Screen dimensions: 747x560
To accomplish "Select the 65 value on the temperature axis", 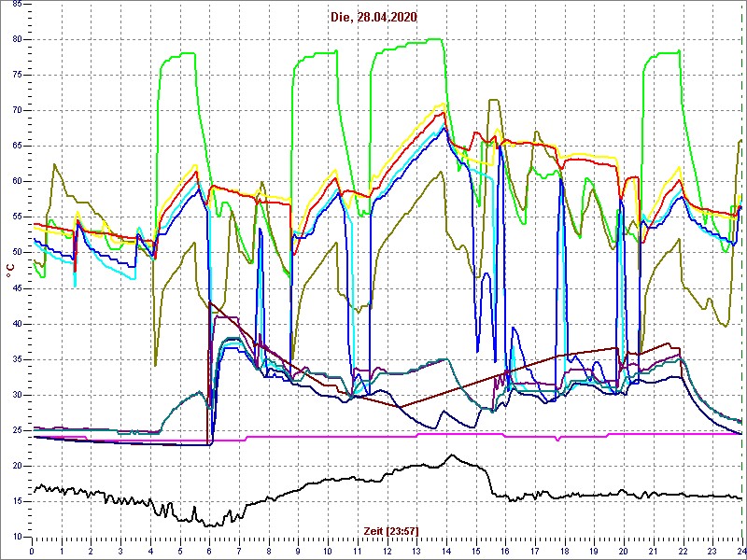I will 16,147.
